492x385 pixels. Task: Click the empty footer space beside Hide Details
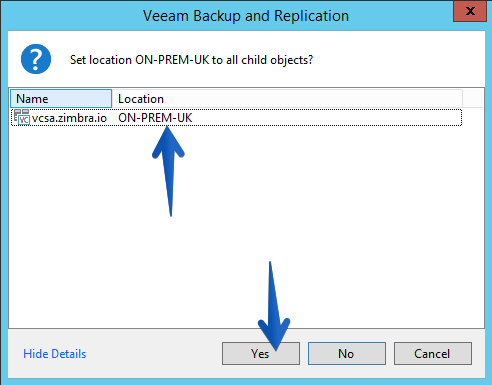click(153, 354)
